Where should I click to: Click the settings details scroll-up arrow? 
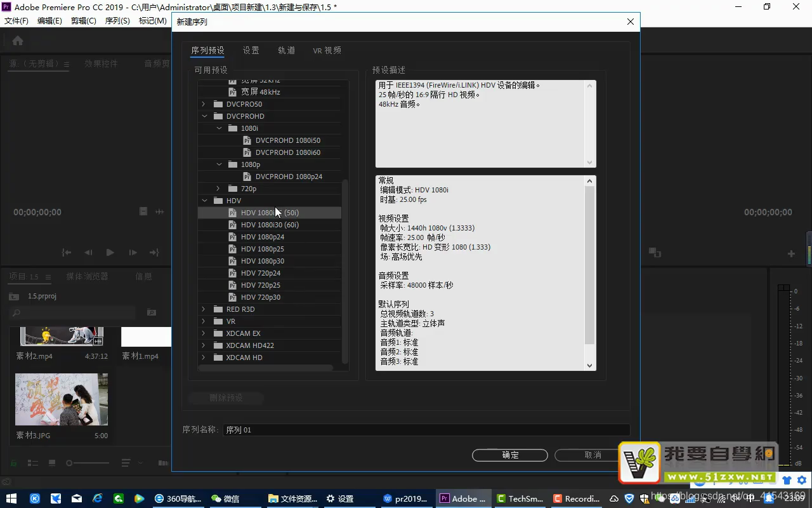[589, 181]
